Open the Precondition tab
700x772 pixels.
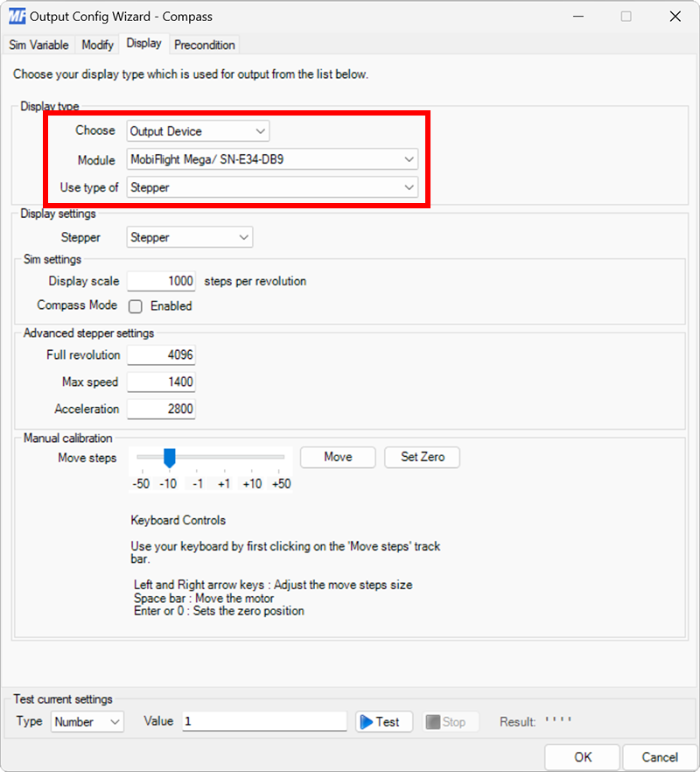coord(204,45)
